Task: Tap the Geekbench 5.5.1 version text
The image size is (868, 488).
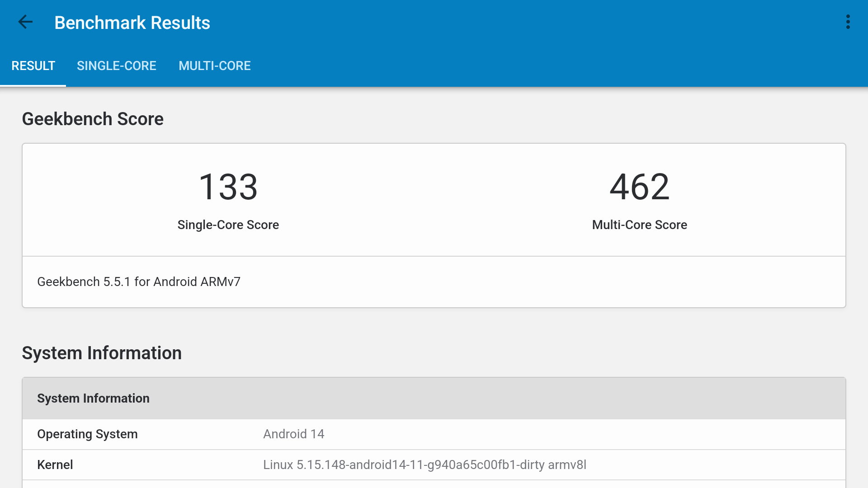Action: click(138, 282)
